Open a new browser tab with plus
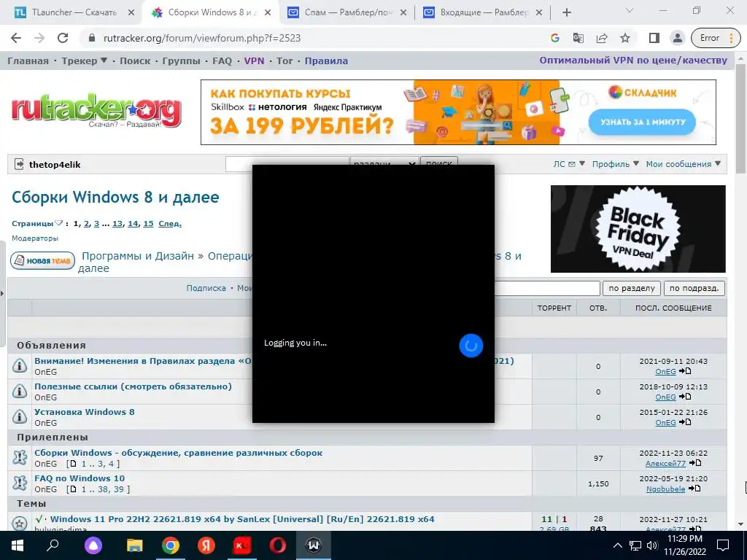 click(566, 12)
